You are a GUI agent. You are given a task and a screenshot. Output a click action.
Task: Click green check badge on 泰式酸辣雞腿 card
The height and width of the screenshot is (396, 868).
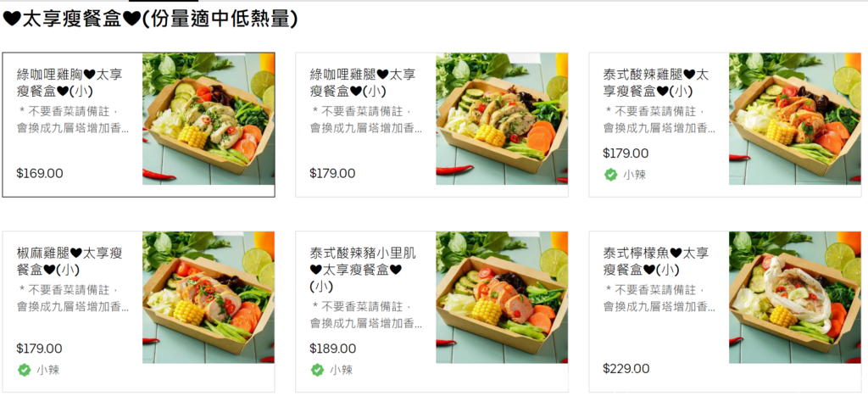click(x=610, y=175)
